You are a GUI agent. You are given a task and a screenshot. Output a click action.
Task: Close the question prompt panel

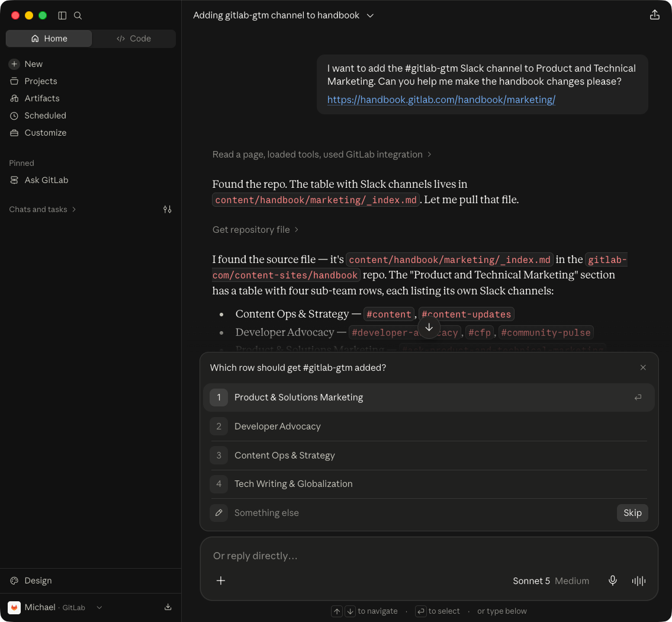pyautogui.click(x=643, y=367)
